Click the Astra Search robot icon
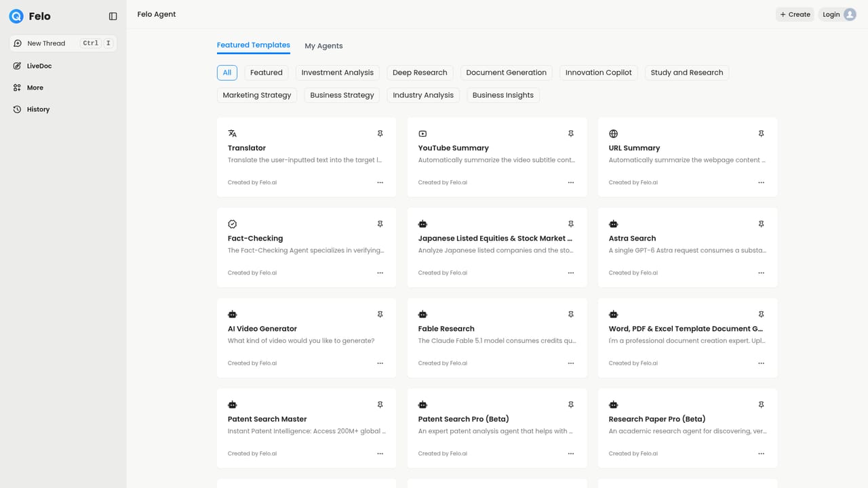This screenshot has width=868, height=488. [x=614, y=224]
